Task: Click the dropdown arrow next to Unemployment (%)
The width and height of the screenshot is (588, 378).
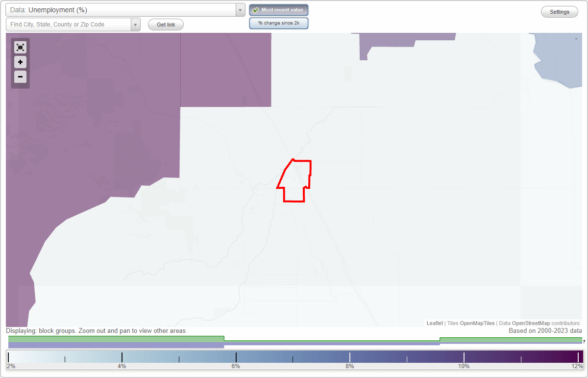Action: click(x=240, y=9)
